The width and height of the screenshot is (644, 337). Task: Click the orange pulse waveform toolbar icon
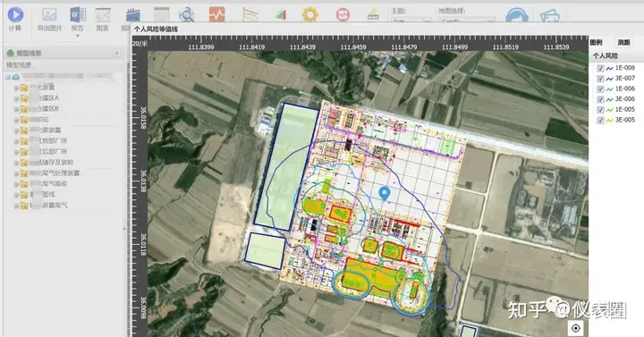(x=216, y=15)
